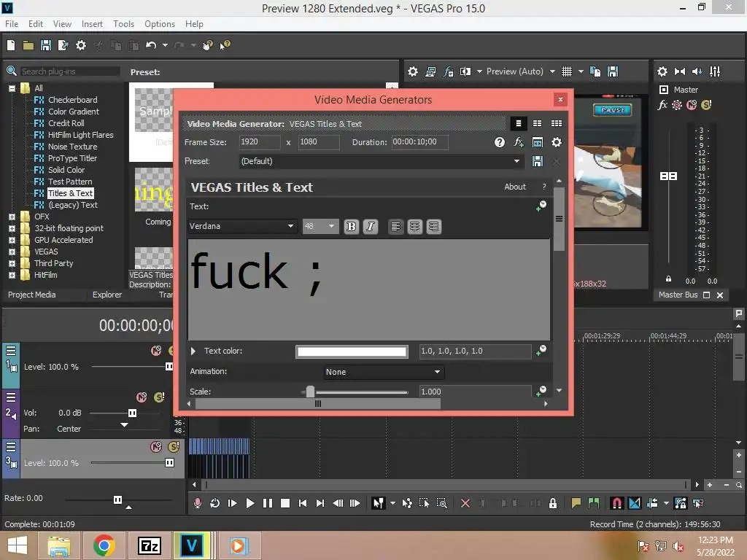Toggle Mute on audio track 2
The width and height of the screenshot is (747, 560).
(x=142, y=397)
